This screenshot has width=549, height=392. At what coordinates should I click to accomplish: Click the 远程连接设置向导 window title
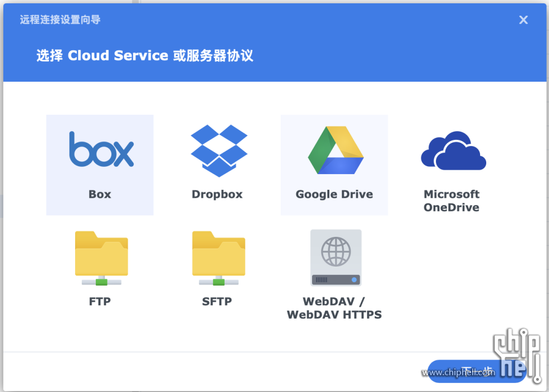(x=61, y=20)
